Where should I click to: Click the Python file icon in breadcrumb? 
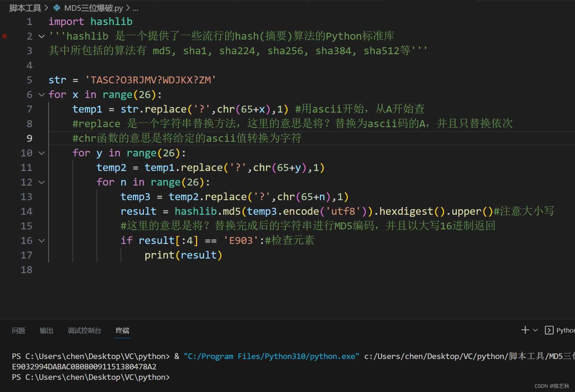(57, 8)
